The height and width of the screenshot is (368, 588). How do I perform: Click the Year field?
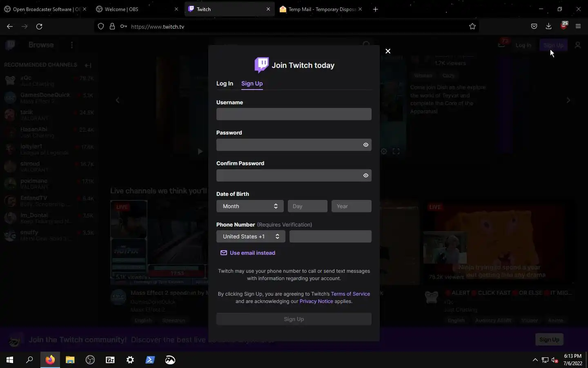pos(352,206)
